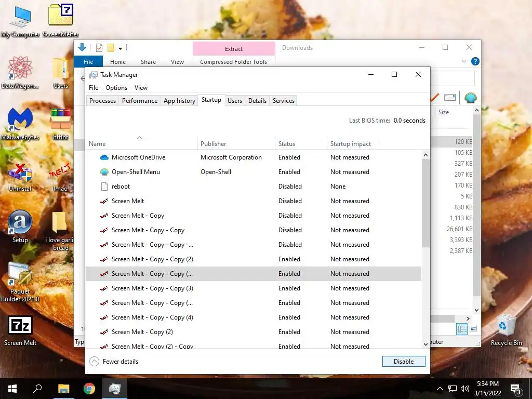Select the Paquet Builder 2021.0 shortcut

20,282
